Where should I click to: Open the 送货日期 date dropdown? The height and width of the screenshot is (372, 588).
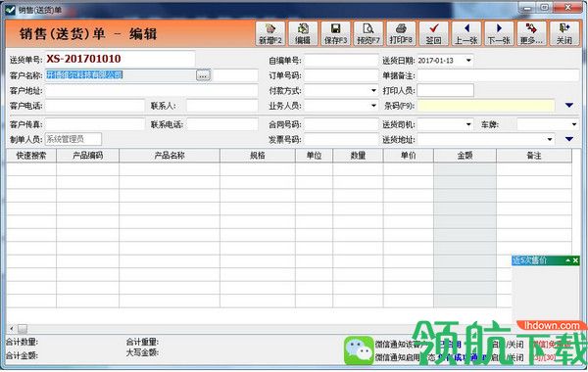pyautogui.click(x=468, y=61)
